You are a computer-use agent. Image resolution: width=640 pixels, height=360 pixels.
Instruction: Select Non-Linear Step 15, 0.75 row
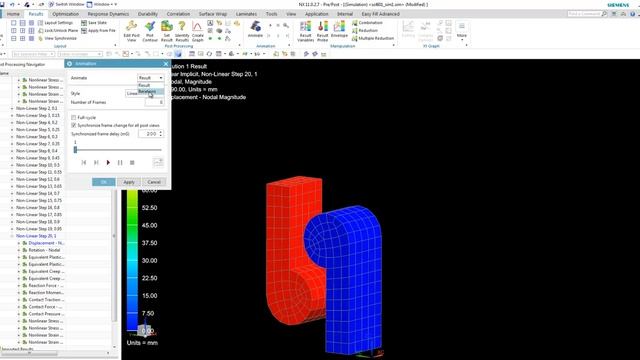pos(39,201)
